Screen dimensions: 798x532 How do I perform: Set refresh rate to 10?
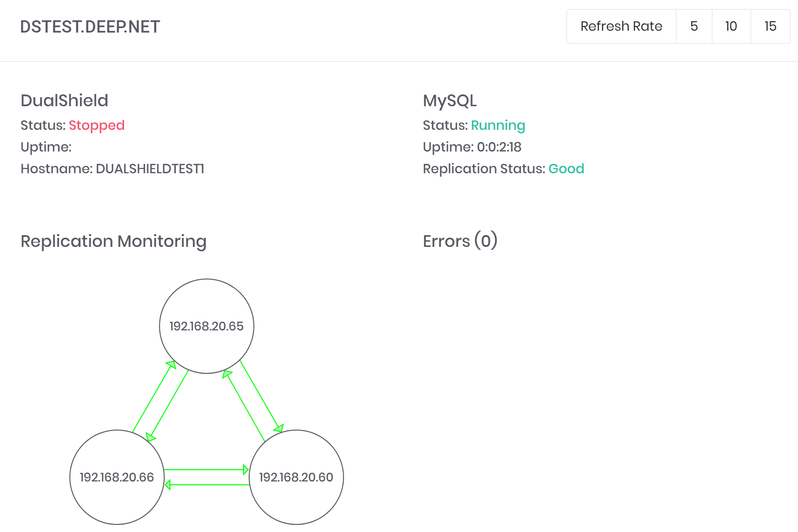(731, 26)
